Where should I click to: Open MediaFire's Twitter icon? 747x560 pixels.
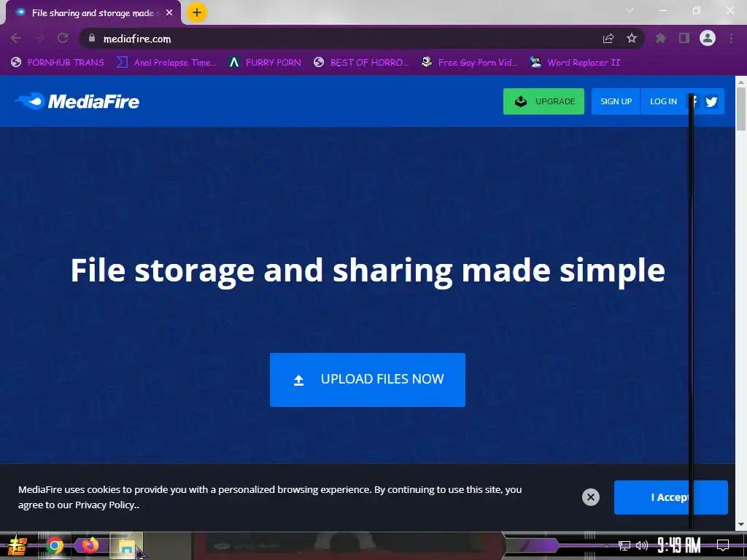712,102
